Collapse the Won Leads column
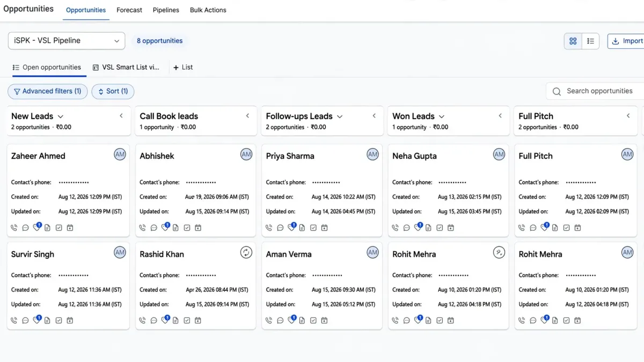644x362 pixels. pyautogui.click(x=500, y=116)
